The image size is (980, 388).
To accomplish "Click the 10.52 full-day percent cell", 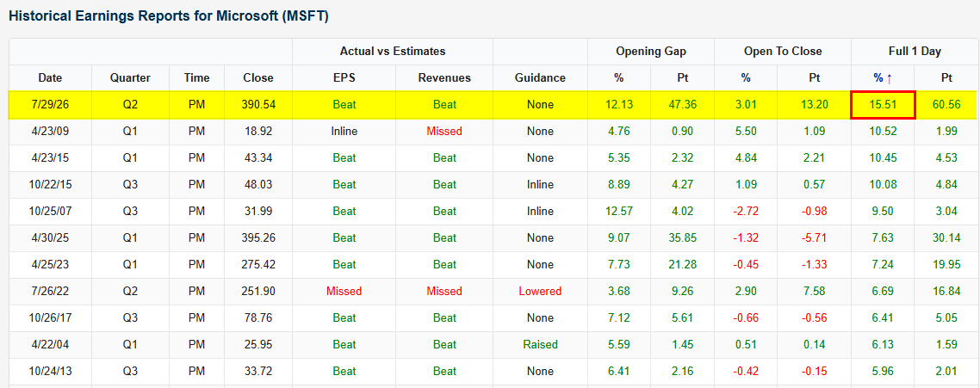I will pos(883,132).
